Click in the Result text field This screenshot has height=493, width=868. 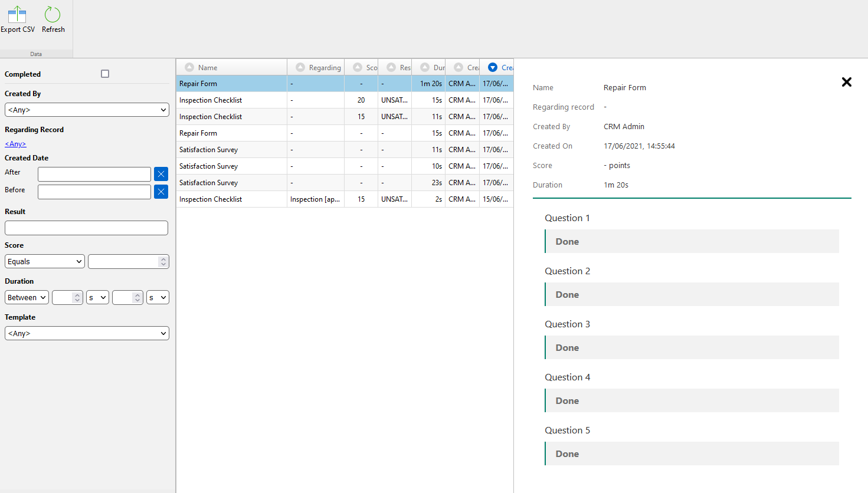(86, 228)
